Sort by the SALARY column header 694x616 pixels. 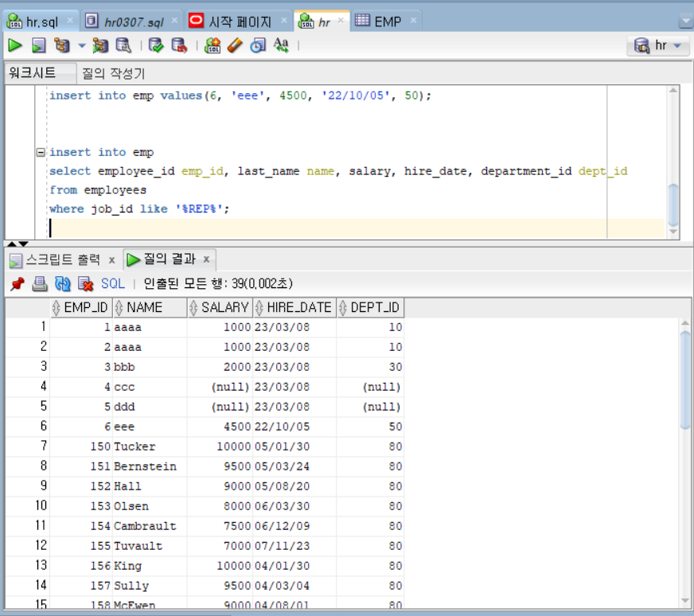[x=220, y=307]
